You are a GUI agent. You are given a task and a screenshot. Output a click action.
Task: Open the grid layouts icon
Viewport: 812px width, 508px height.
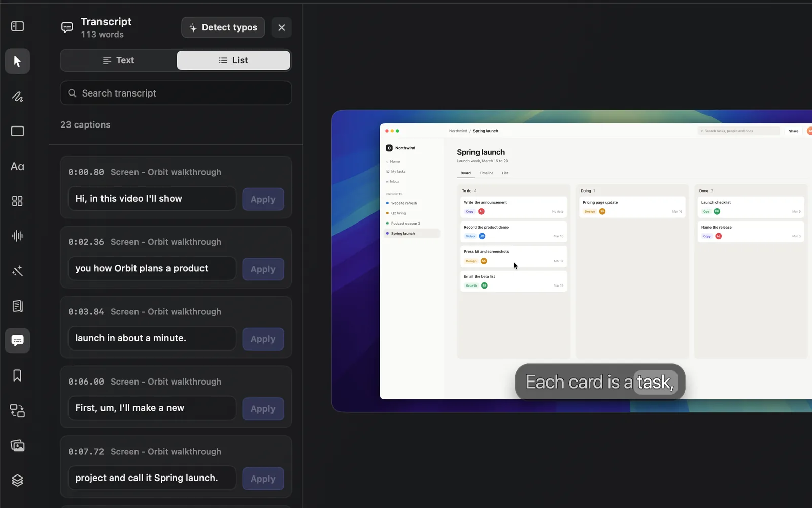[17, 201]
